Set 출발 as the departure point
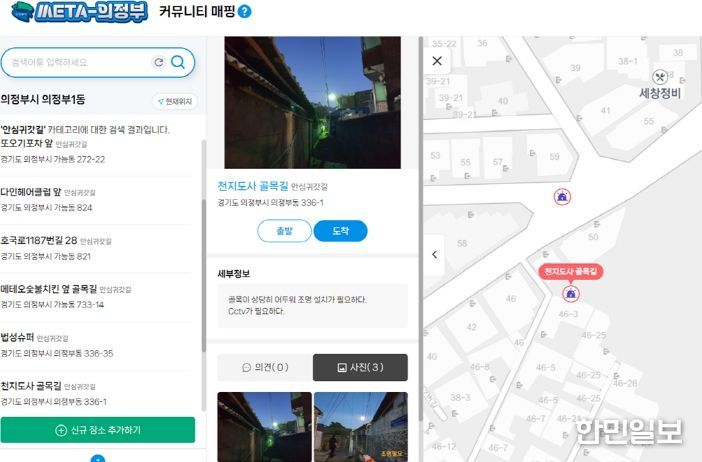Screen dimensions: 702x462 [x=284, y=231]
